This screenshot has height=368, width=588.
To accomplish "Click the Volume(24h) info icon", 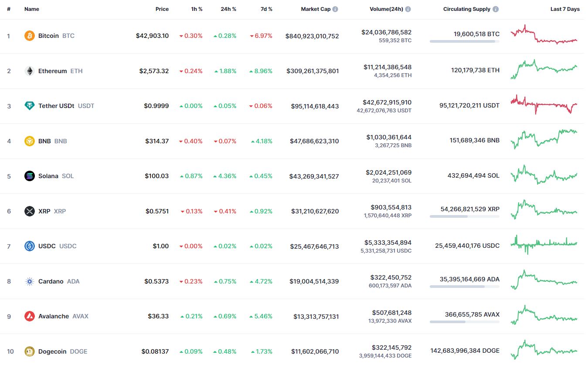I will (x=408, y=9).
